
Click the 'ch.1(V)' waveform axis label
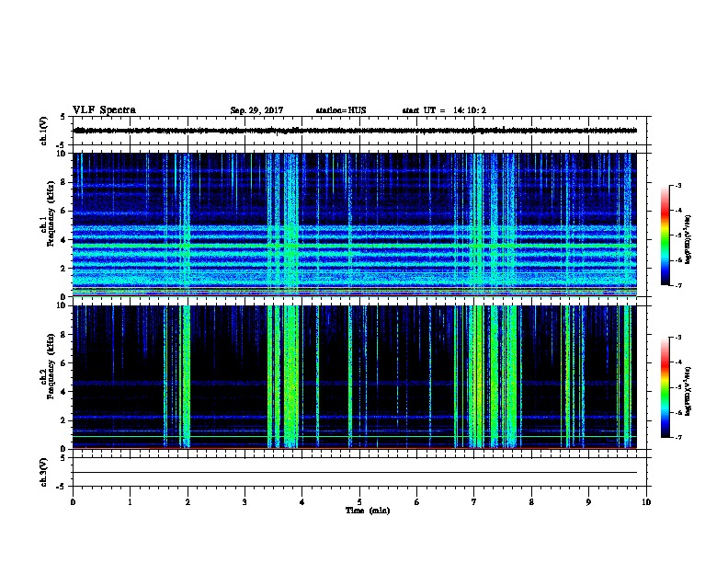click(43, 131)
